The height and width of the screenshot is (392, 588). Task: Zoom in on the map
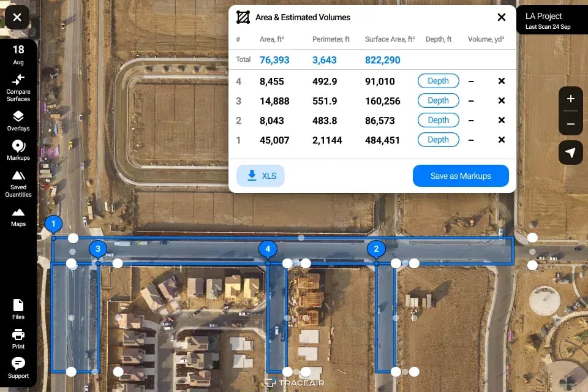click(570, 99)
